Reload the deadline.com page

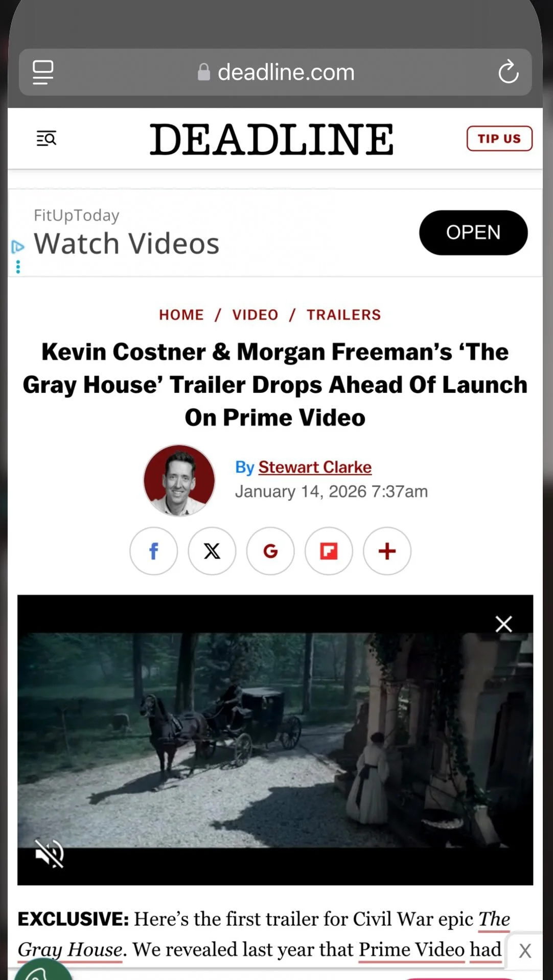tap(508, 72)
